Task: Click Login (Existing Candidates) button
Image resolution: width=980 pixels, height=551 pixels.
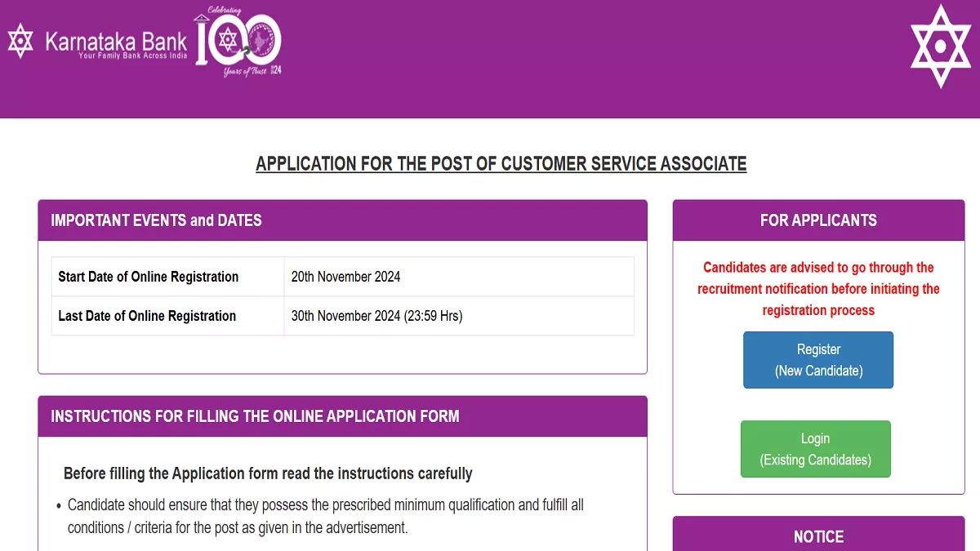Action: [x=816, y=449]
